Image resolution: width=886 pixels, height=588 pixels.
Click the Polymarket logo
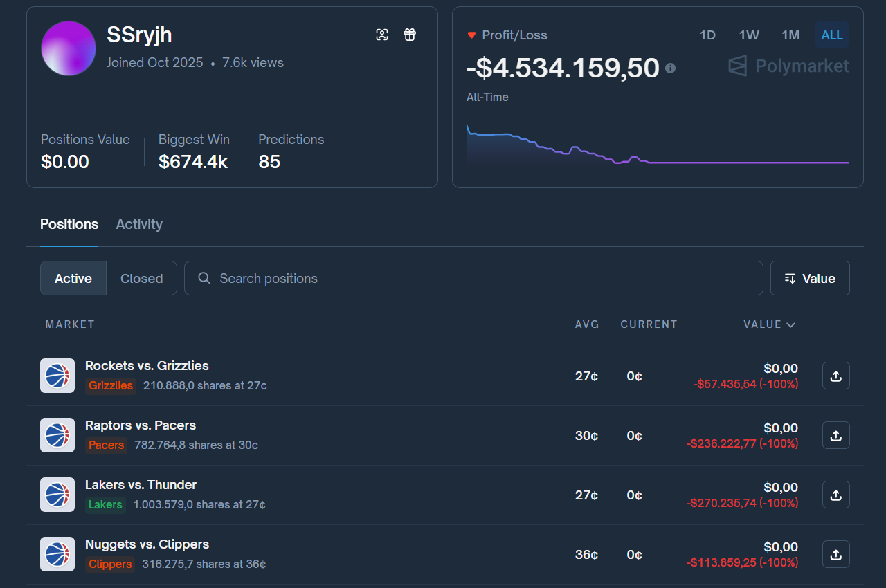click(x=788, y=66)
